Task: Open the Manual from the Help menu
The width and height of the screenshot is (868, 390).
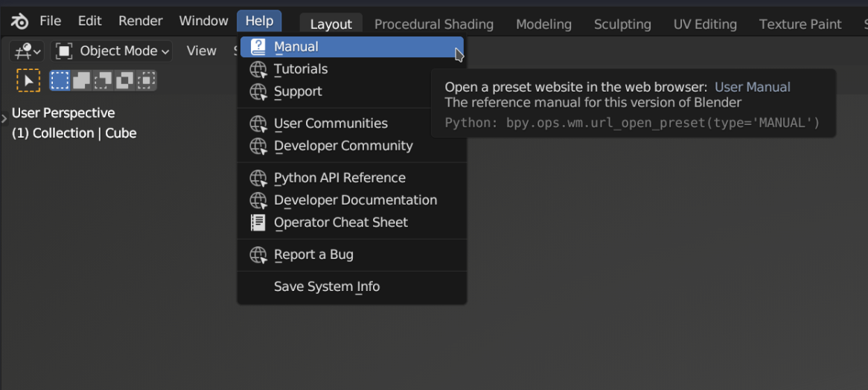Action: (x=296, y=47)
